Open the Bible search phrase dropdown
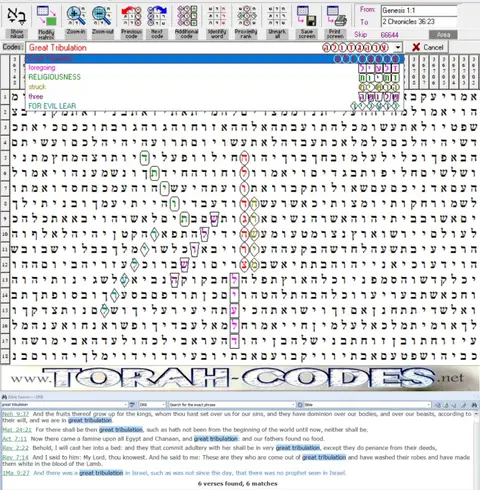Viewport: 480px width, 490px height. tap(125, 405)
